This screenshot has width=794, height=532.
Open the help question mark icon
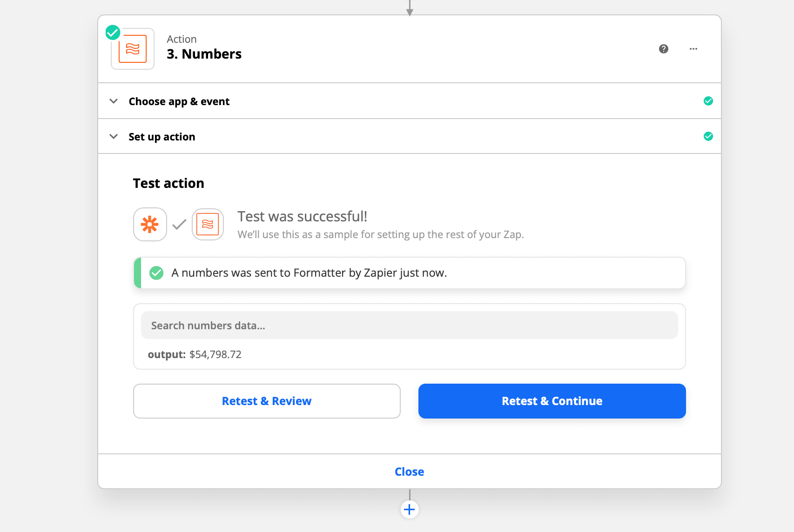(664, 49)
